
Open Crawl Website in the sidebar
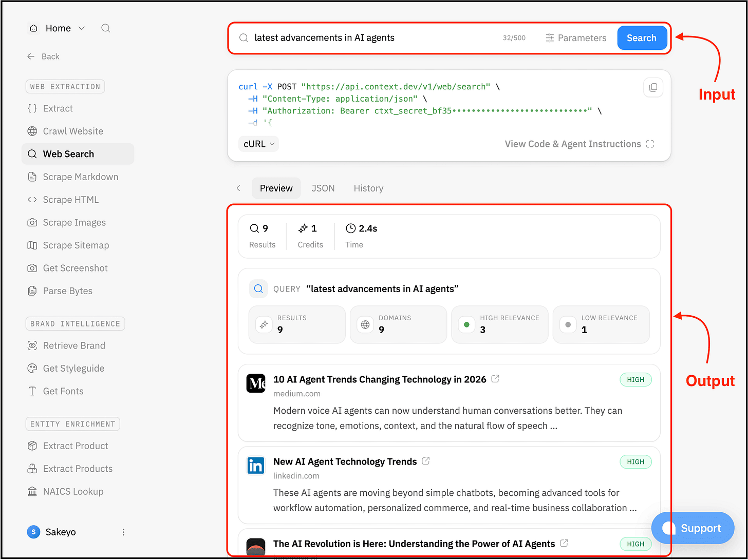tap(78, 131)
